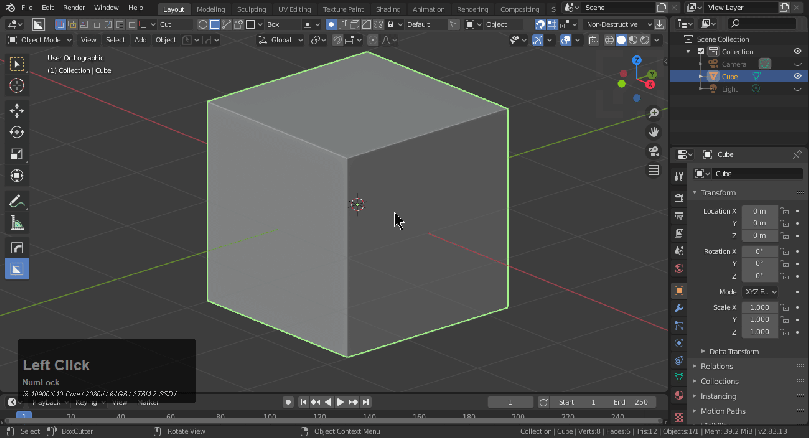809x438 pixels.
Task: Select the Move tool in the left toolbar
Action: pos(17,110)
